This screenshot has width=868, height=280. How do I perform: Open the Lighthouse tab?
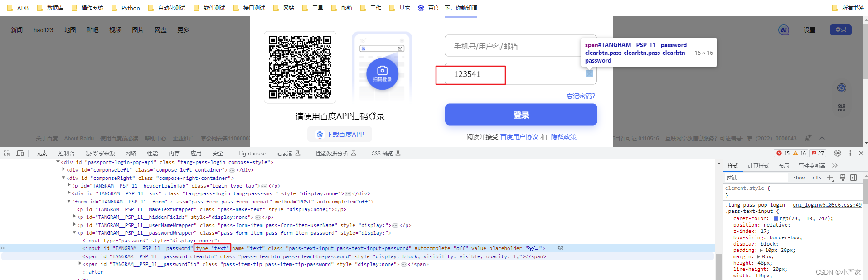point(252,154)
